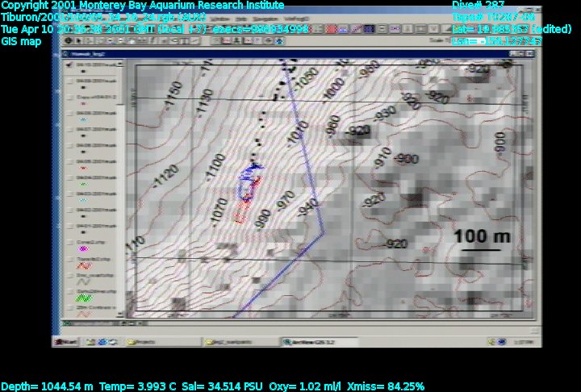Click the blue icon ending the tool bar
Viewport: 581px width, 392px height.
pyautogui.click(x=280, y=41)
